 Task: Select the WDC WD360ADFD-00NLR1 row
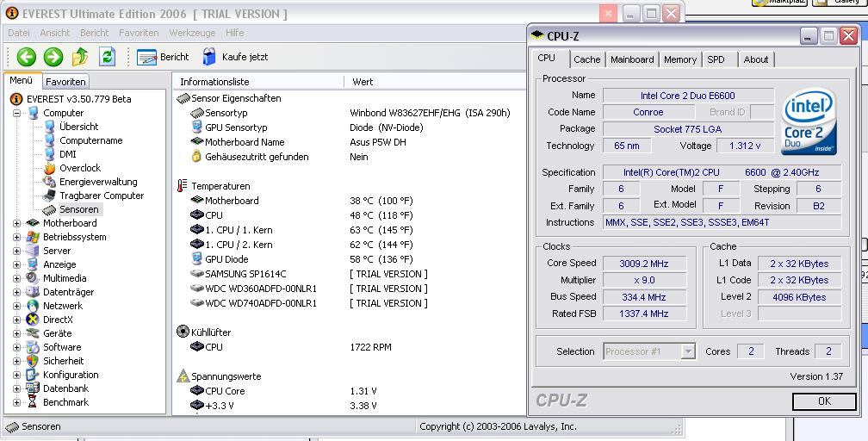(x=349, y=289)
